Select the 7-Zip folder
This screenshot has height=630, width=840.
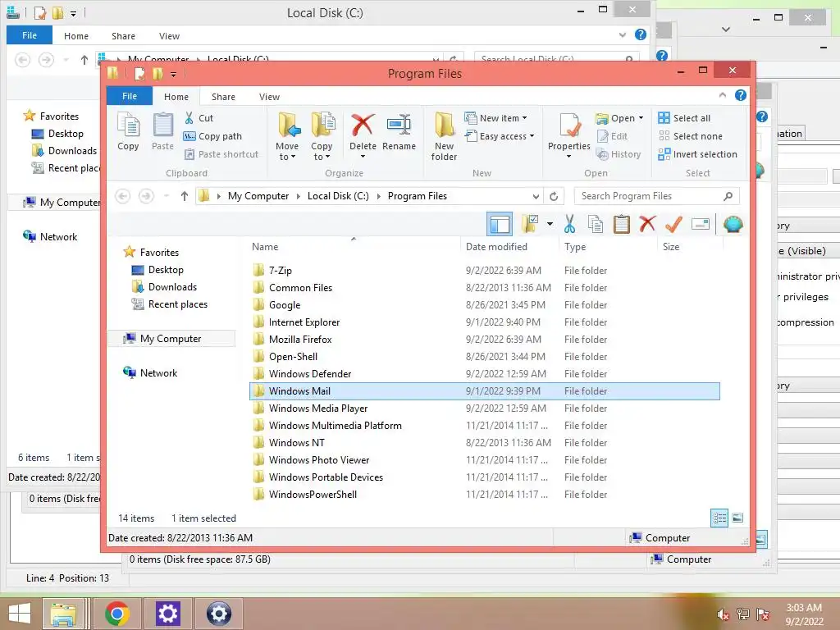(484, 271)
